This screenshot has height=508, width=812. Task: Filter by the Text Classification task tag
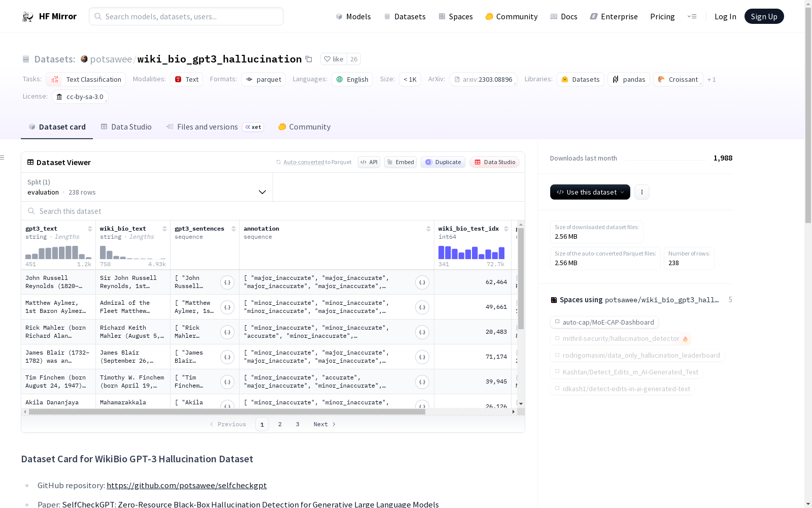click(86, 79)
